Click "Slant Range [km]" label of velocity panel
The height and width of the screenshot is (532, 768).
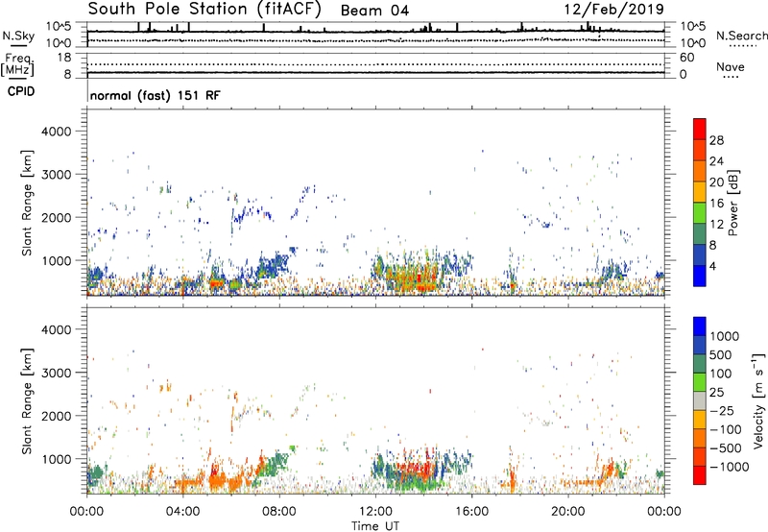pos(27,401)
